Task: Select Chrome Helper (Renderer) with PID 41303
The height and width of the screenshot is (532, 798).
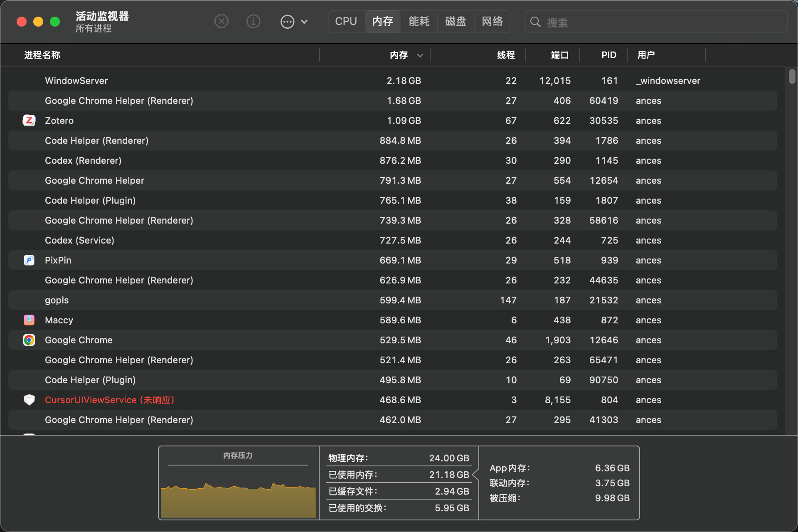Action: point(393,420)
